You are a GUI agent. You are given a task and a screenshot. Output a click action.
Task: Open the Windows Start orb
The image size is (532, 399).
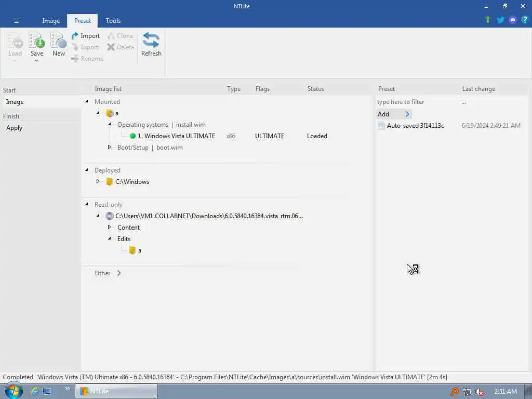tap(13, 391)
